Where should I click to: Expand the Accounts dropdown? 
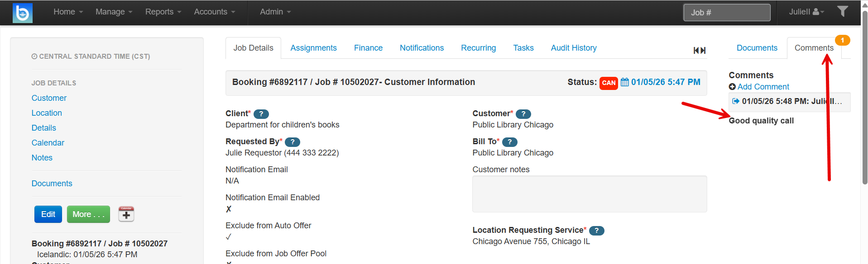pos(215,12)
